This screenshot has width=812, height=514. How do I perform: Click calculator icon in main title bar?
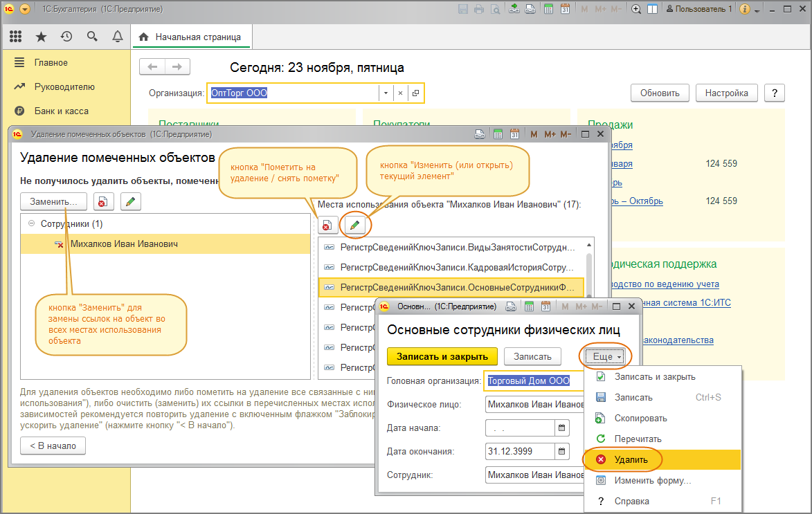pyautogui.click(x=548, y=9)
